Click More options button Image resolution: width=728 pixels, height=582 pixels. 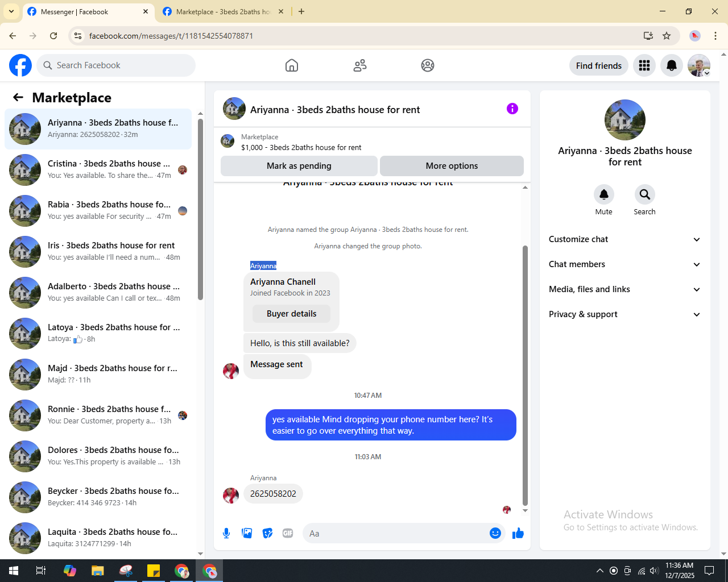coord(452,166)
